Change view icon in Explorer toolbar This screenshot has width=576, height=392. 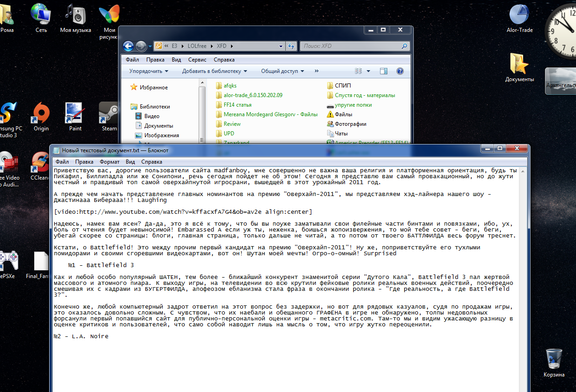click(x=358, y=71)
